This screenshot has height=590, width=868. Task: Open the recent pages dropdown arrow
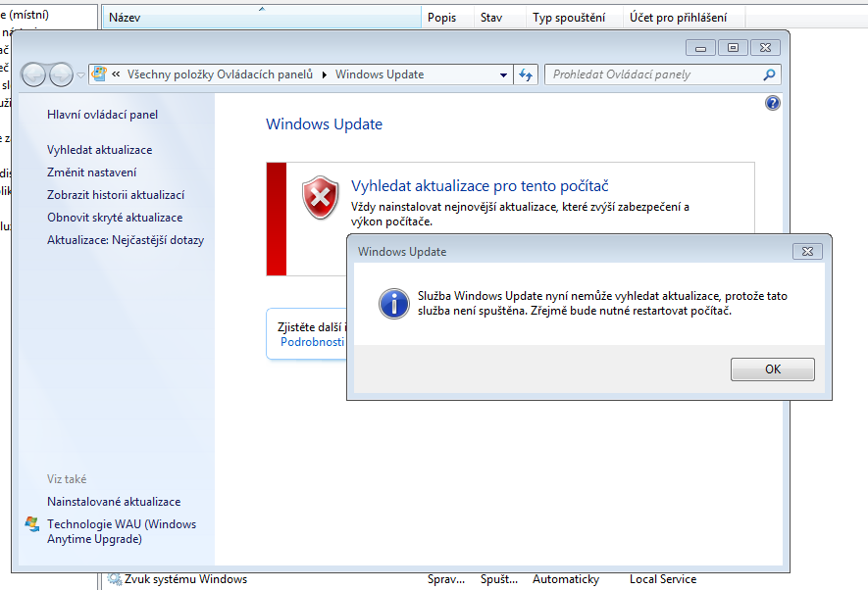(x=80, y=75)
